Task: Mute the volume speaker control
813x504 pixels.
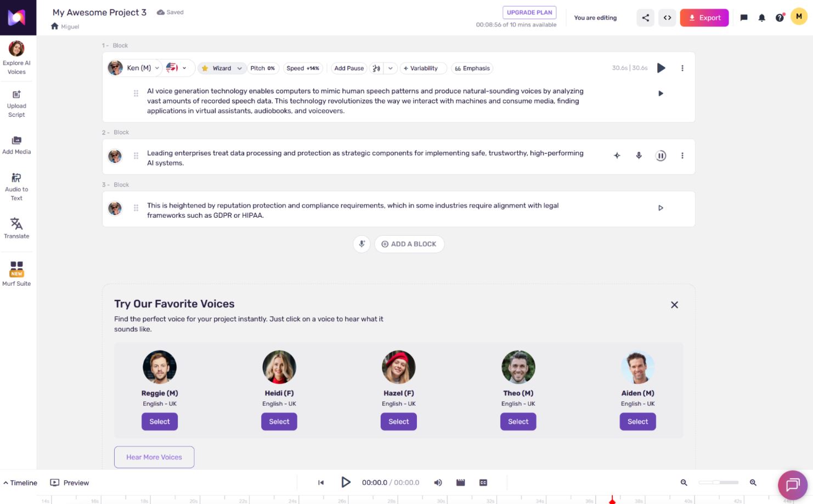Action: 438,483
